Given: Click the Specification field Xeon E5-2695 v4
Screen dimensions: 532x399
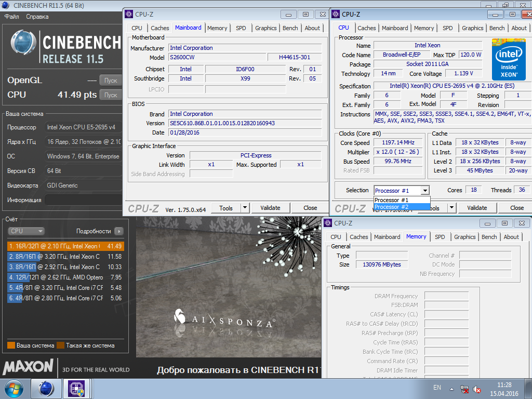Looking at the screenshot, I should (453, 86).
